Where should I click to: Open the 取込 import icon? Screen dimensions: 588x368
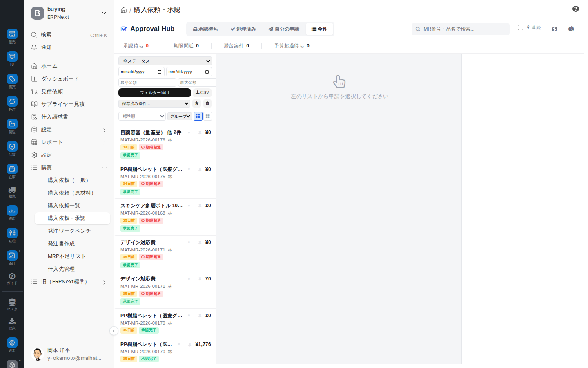point(12,321)
